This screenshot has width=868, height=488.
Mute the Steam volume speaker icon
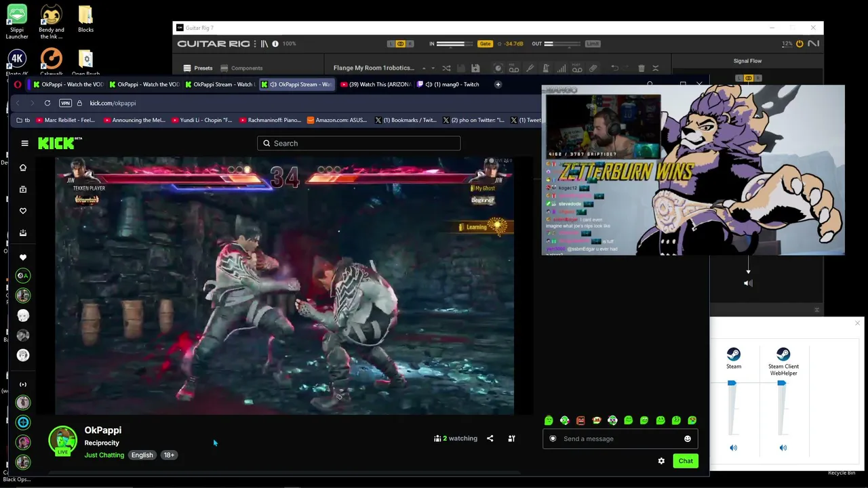pos(733,448)
